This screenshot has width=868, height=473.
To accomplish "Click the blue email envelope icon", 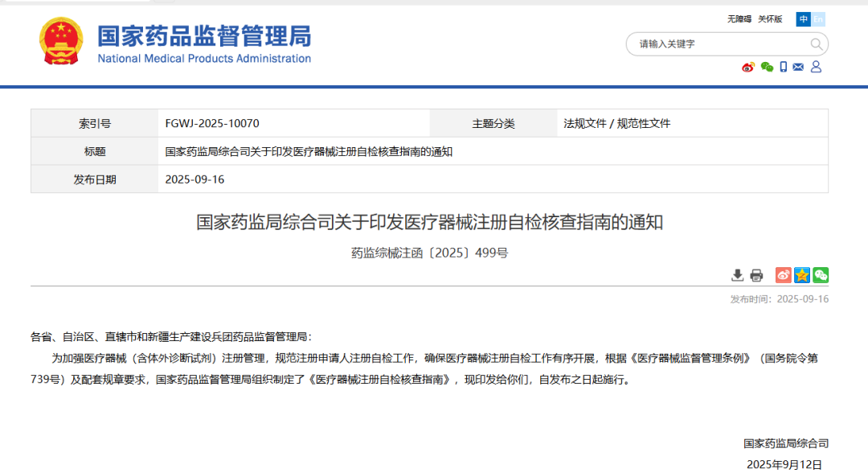I will [x=798, y=68].
